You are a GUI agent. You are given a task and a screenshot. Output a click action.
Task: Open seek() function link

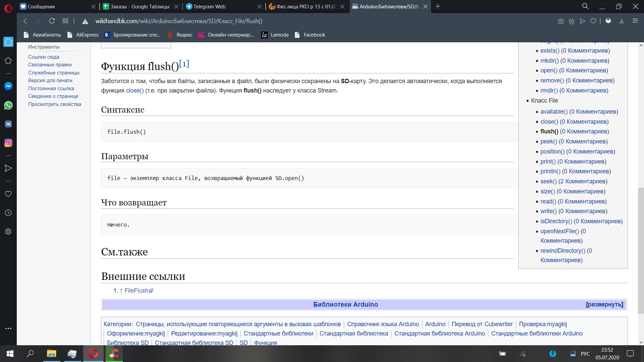point(548,181)
